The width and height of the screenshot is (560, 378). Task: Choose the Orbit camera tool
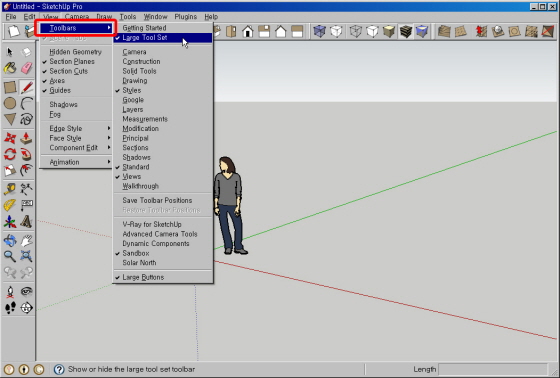(x=10, y=240)
